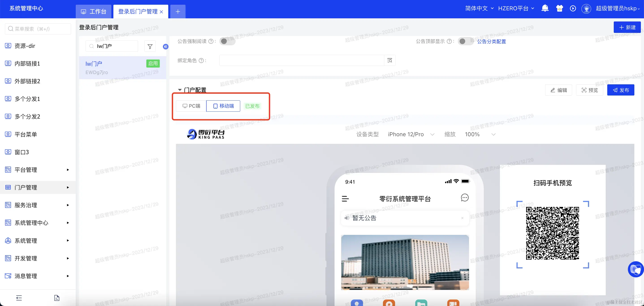
Task: Collapse the portal list panel arrow
Action: [166, 47]
